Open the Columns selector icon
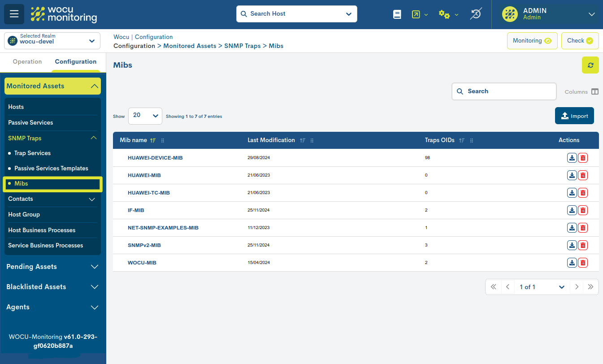603x364 pixels. click(595, 91)
